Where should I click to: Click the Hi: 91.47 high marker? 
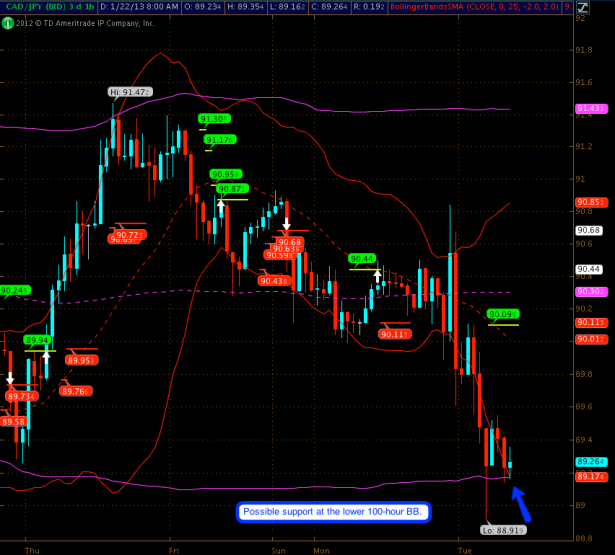coord(130,92)
